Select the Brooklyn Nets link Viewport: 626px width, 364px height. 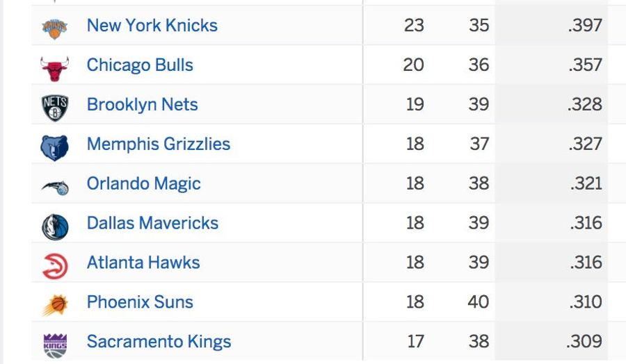pyautogui.click(x=142, y=104)
